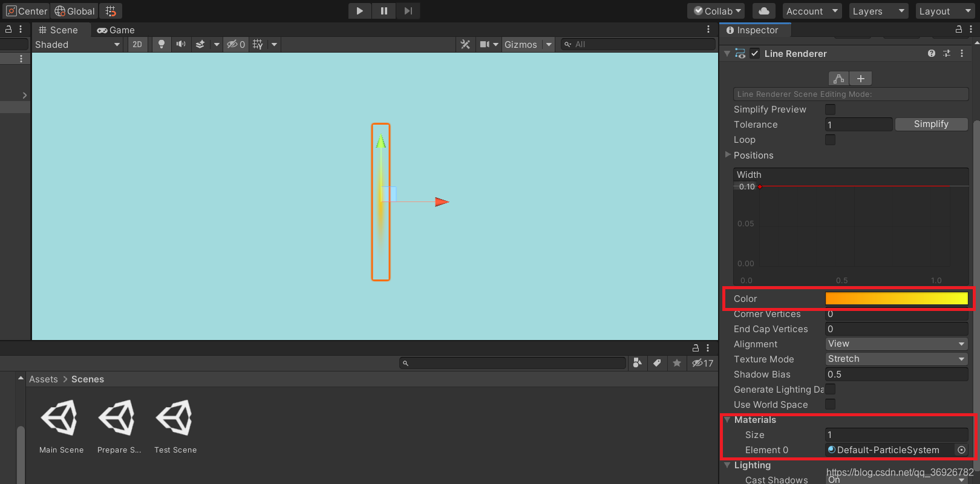The image size is (980, 484).
Task: Select the Test Scene asset
Action: tap(175, 426)
